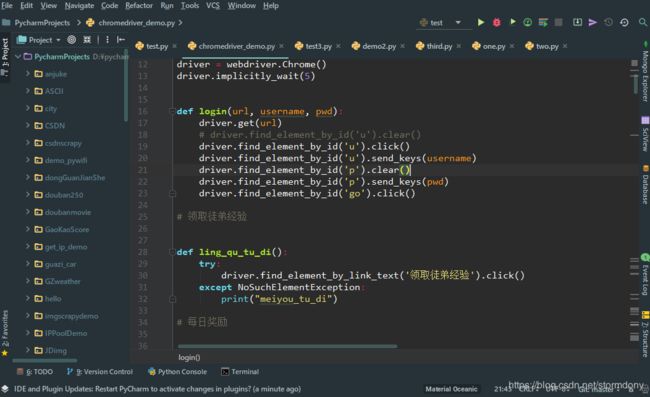The width and height of the screenshot is (650, 397).
Task: Click the profiler run icon
Action: (528, 22)
